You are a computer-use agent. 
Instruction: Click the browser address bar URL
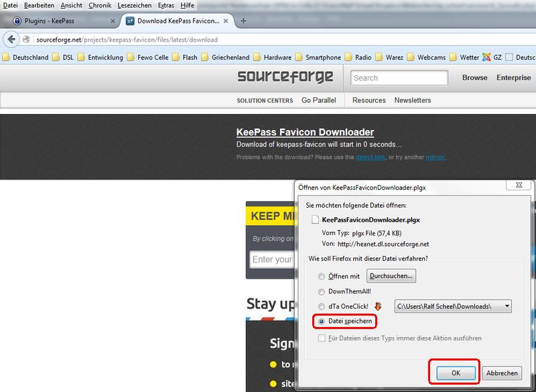click(127, 40)
